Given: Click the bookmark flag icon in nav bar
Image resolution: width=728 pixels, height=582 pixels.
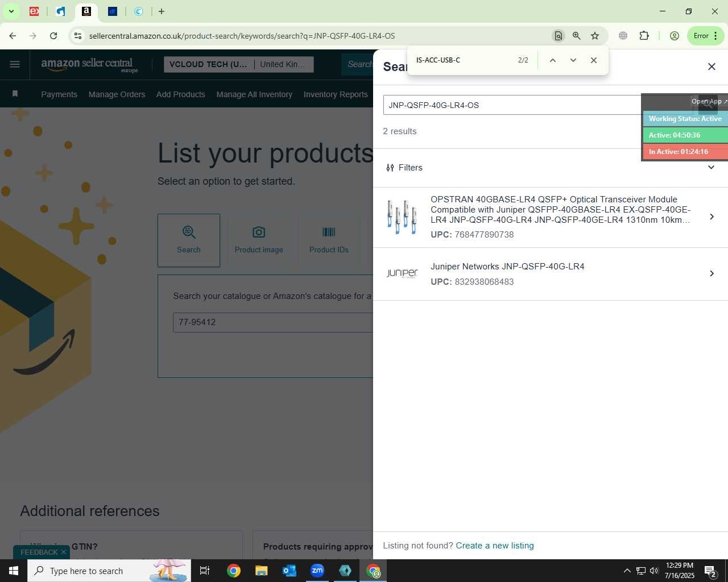Looking at the screenshot, I should click(x=15, y=94).
